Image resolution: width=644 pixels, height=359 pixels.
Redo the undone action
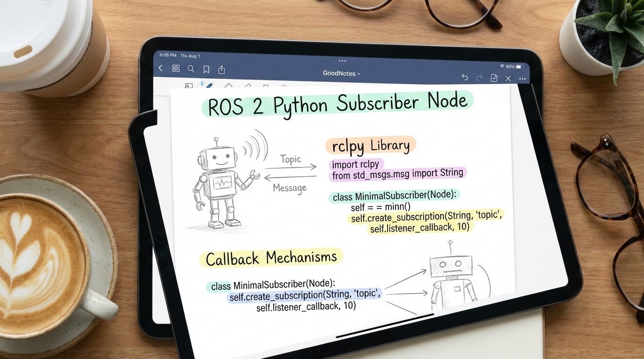click(x=479, y=78)
